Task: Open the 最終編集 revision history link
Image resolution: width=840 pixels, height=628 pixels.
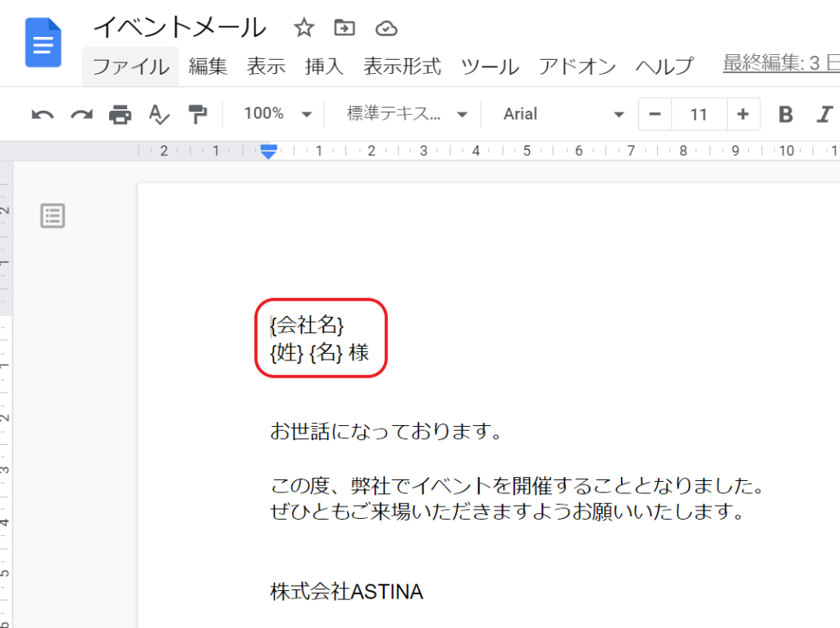Action: coord(781,63)
